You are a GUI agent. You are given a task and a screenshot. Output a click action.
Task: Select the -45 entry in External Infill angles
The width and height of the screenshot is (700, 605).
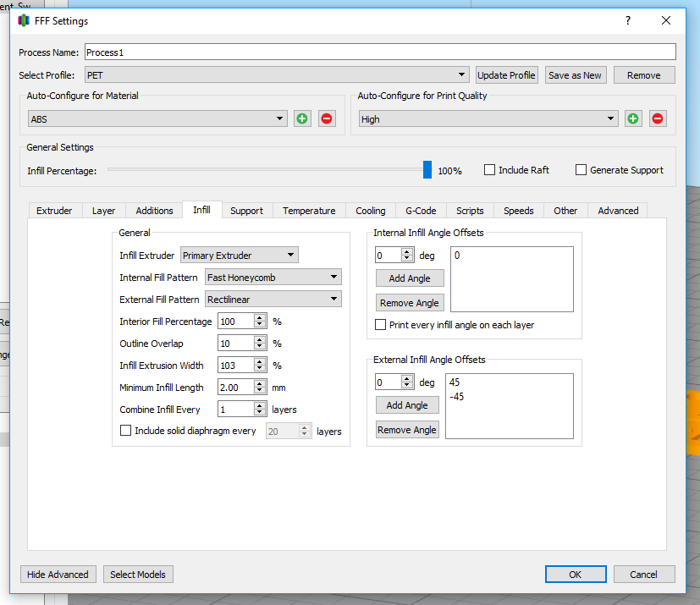point(457,397)
